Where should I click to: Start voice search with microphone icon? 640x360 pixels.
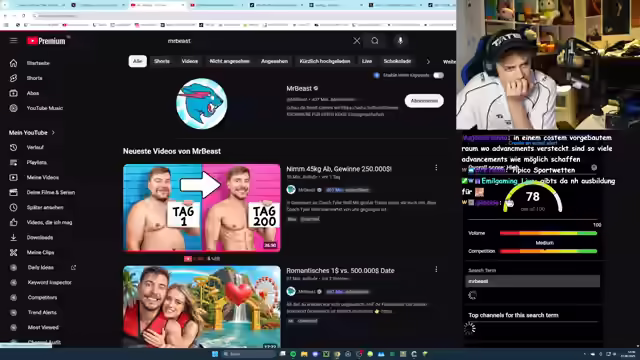click(x=400, y=40)
